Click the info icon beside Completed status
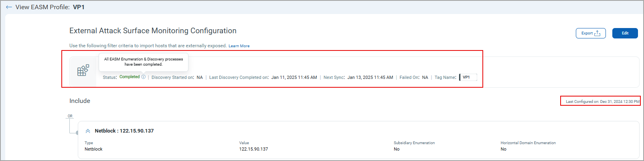 144,77
